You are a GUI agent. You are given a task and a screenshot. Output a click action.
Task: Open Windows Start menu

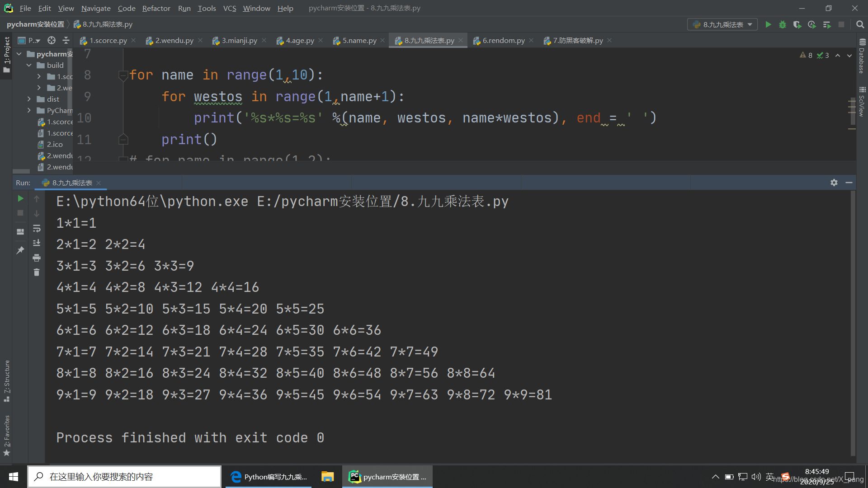click(14, 477)
